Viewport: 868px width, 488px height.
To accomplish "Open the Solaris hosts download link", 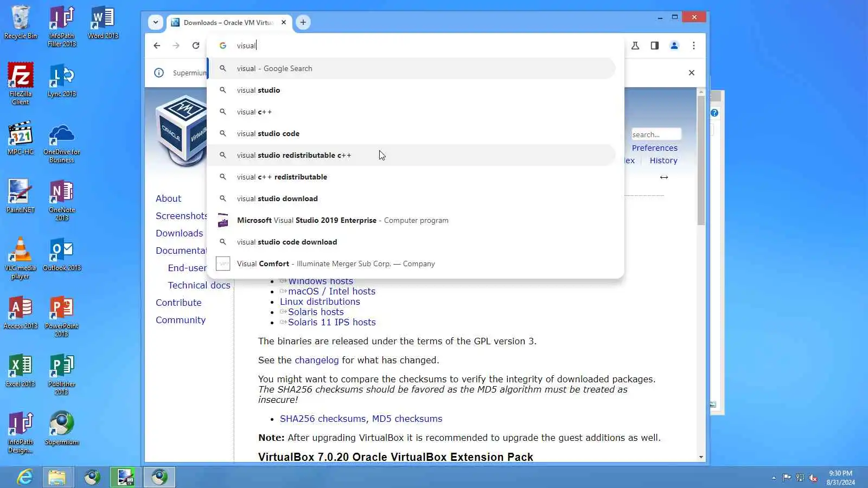I will pos(316,312).
